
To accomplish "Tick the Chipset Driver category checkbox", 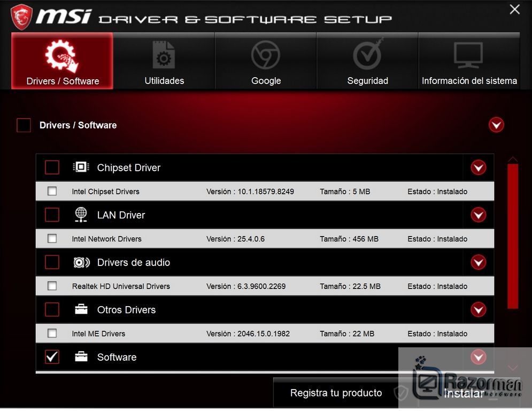I will point(52,167).
